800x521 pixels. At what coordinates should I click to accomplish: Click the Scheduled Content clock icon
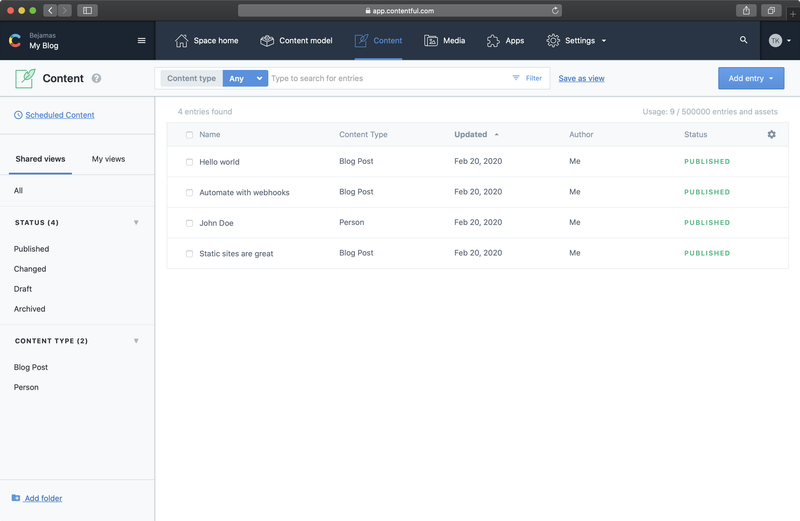(18, 115)
